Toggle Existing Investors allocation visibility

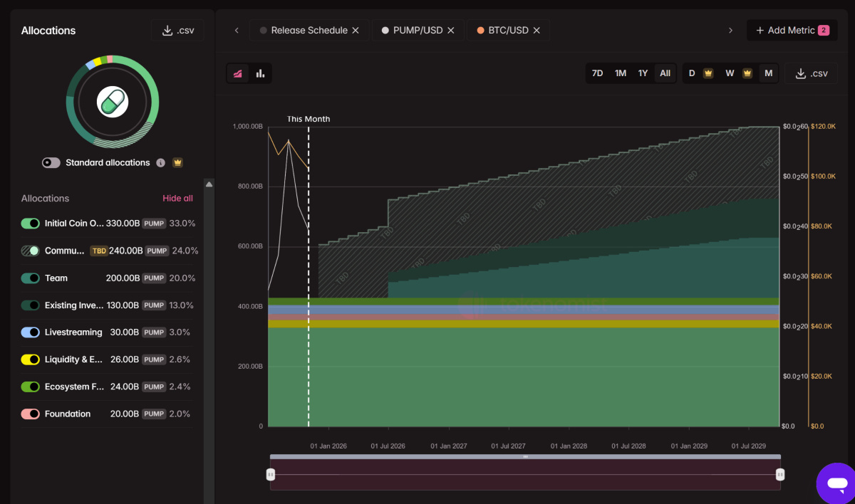pyautogui.click(x=31, y=305)
